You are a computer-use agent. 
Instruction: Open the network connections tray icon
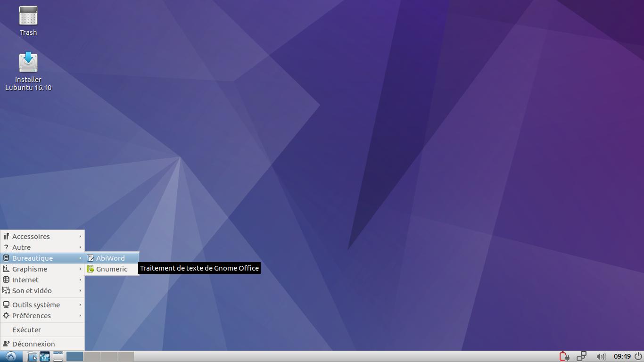582,356
